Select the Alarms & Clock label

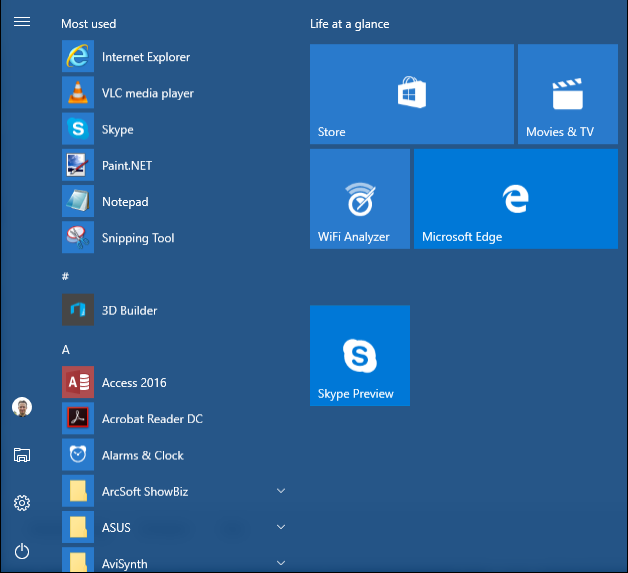(143, 455)
